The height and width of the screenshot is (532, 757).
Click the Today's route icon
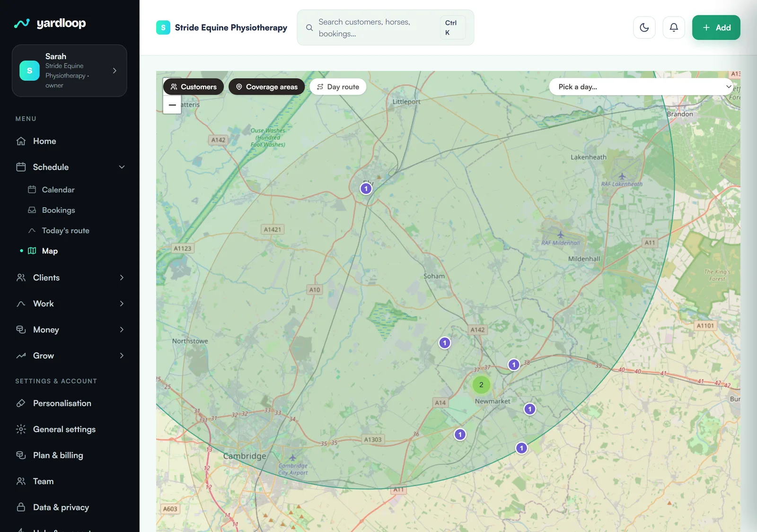pos(32,230)
